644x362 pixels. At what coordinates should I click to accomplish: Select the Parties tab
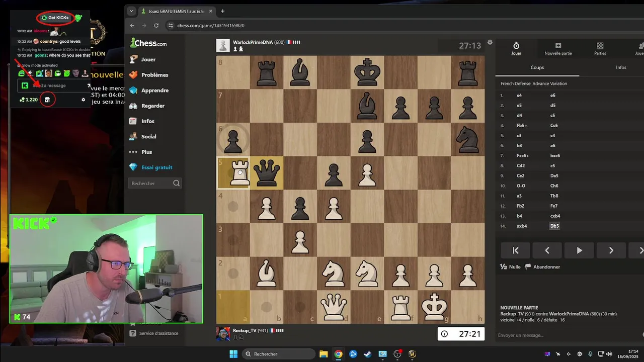[x=600, y=48]
